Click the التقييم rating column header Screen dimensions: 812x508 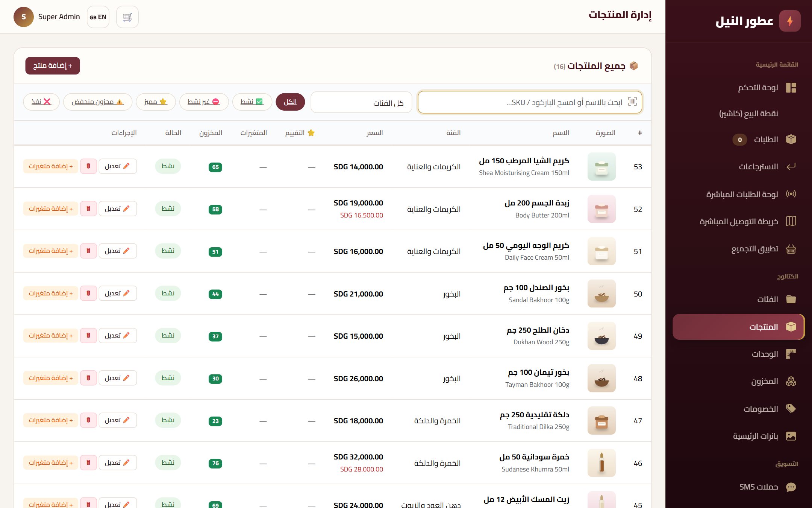pos(300,133)
